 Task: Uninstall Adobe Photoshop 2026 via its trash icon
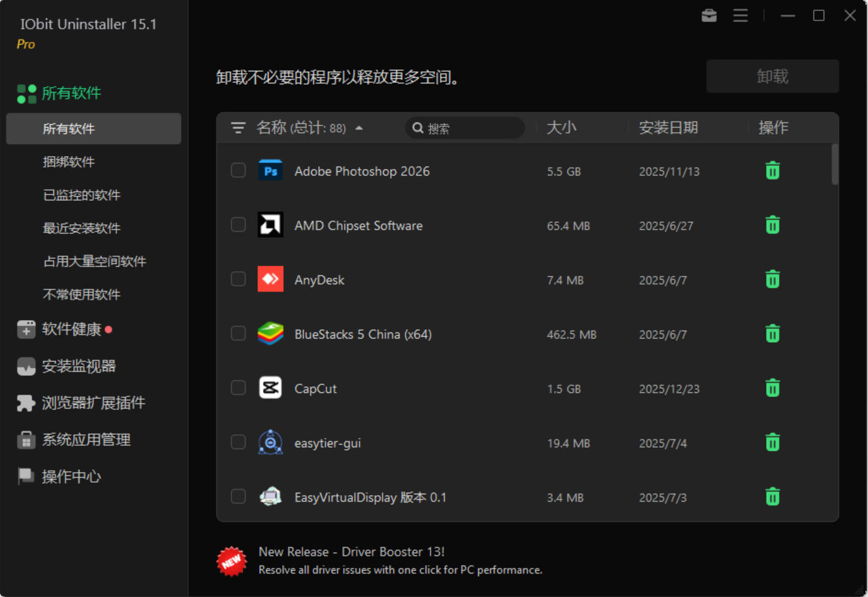point(772,171)
